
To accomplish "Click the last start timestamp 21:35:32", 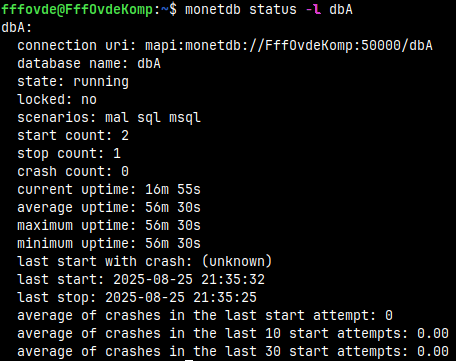I will [x=233, y=279].
